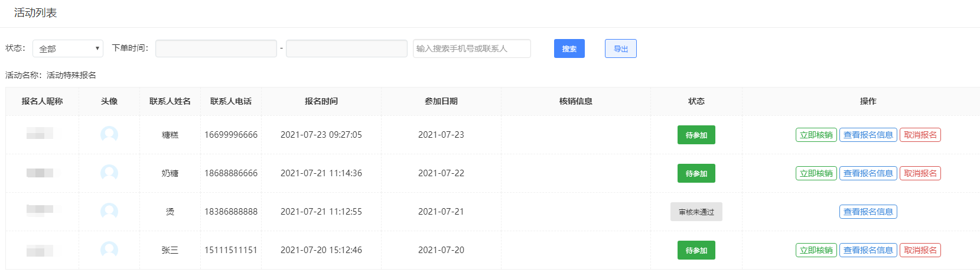Click the 活动名称: 活动特殊报名 label
980x272 pixels.
pyautogui.click(x=51, y=75)
